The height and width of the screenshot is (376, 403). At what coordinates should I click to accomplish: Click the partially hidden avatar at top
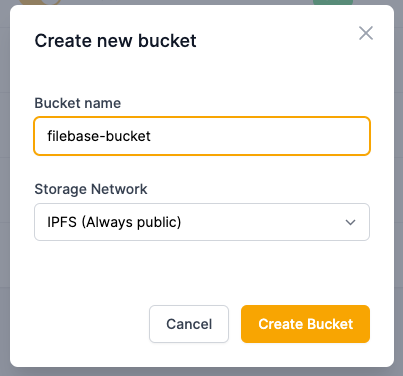tap(40, 2)
